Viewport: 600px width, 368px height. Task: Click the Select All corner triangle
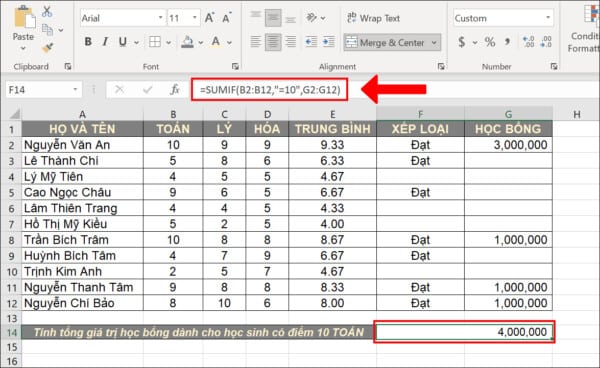pos(14,114)
